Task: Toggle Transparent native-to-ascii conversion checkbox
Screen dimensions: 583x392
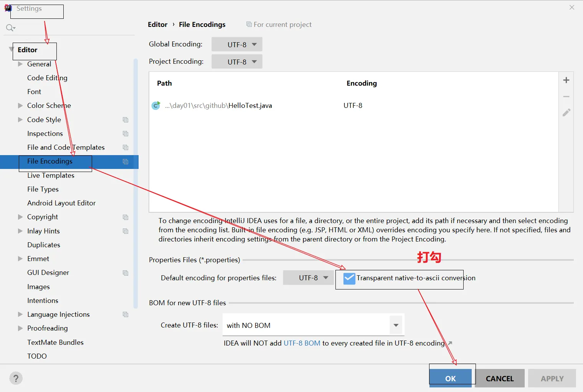Action: pyautogui.click(x=349, y=278)
